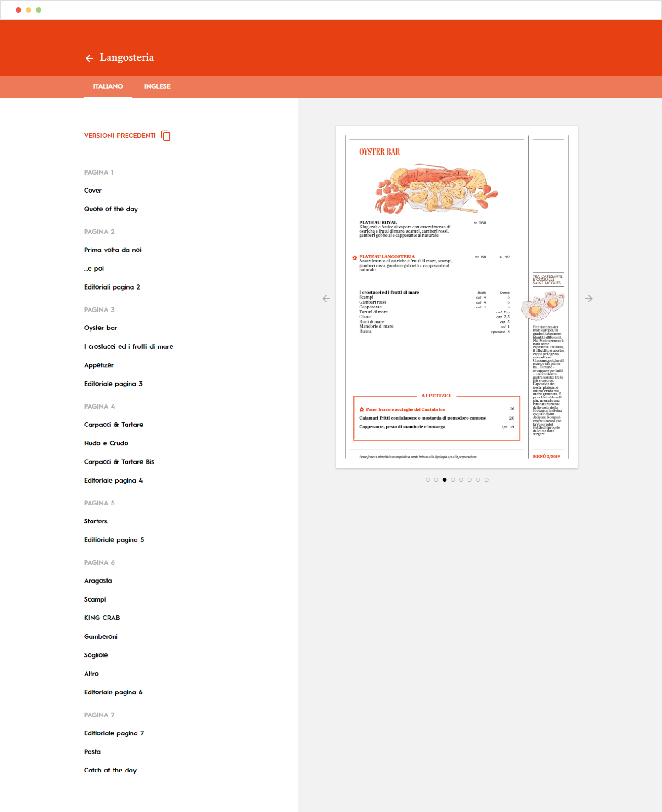Select the fourth carousel page dot
The image size is (662, 812).
(453, 480)
